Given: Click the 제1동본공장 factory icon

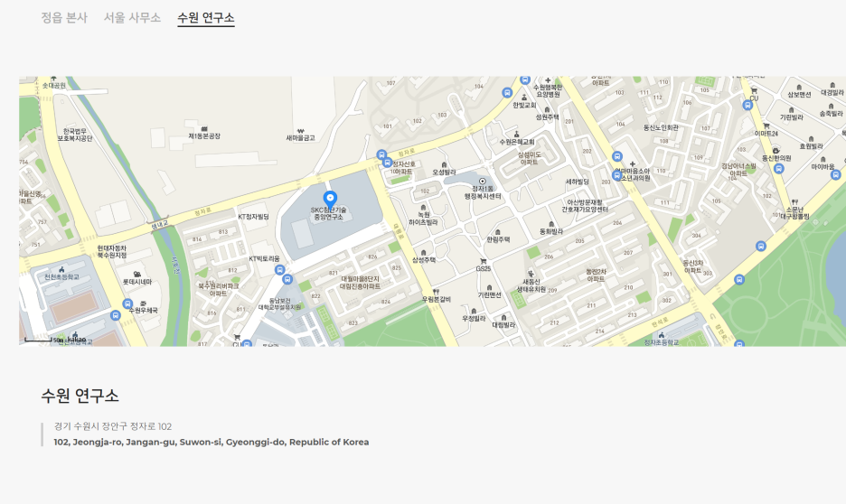Looking at the screenshot, I should [x=204, y=128].
